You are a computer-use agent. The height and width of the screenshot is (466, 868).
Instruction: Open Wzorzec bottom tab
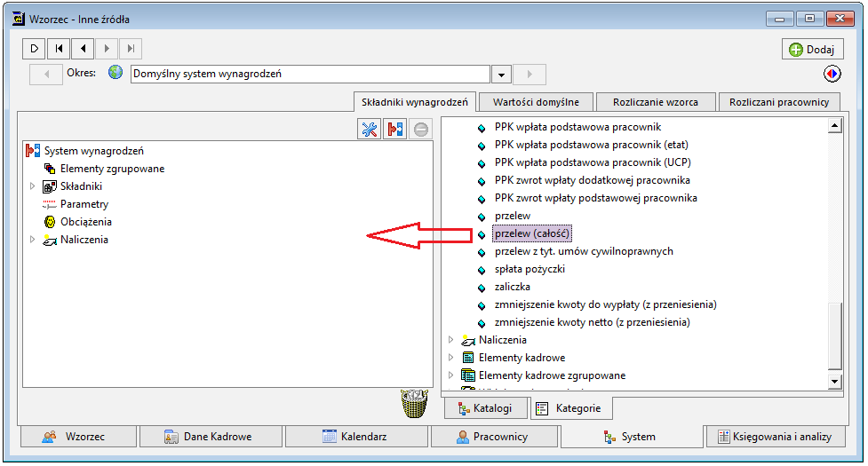78,436
